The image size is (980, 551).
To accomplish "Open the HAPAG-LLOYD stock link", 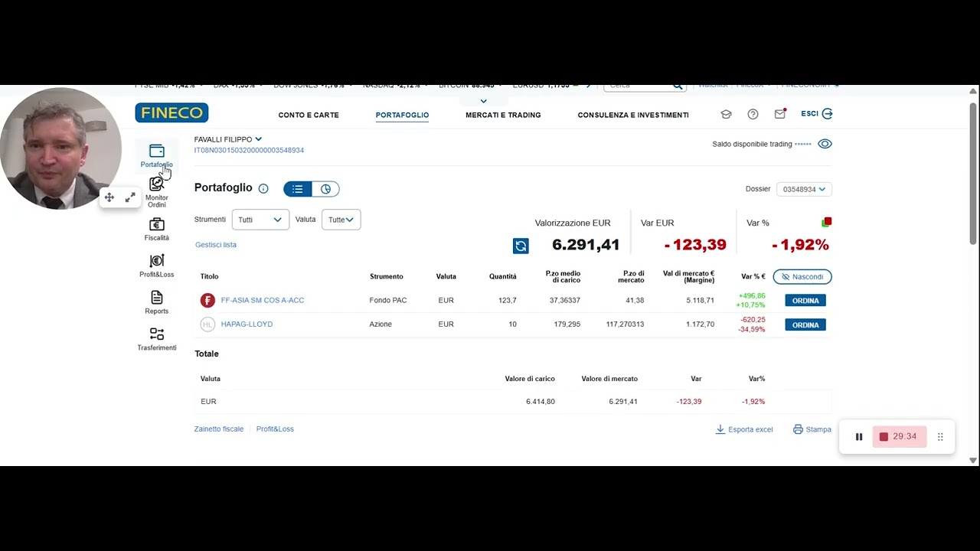I will [247, 324].
